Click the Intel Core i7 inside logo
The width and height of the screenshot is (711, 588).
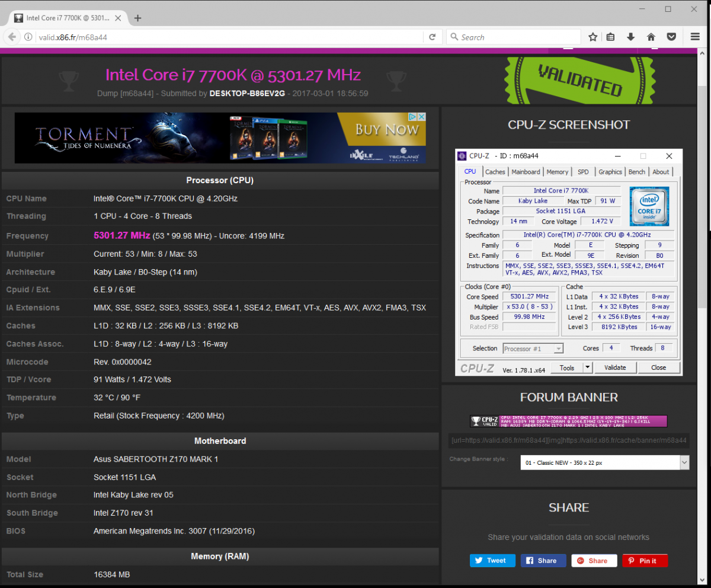[649, 206]
